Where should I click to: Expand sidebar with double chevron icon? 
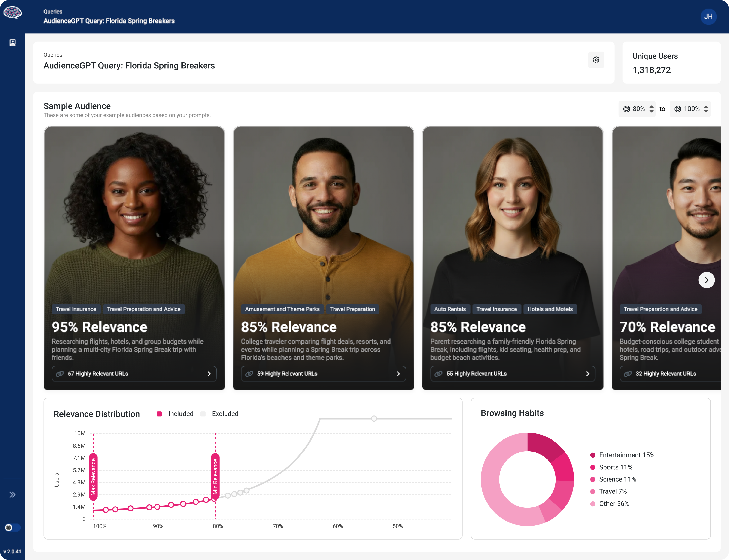[x=12, y=494]
